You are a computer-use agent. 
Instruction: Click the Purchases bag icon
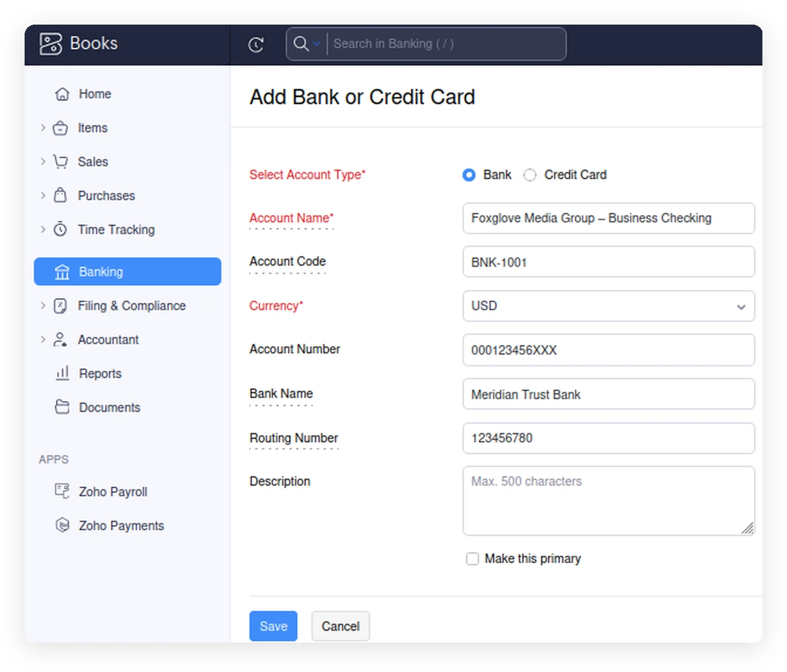click(x=60, y=196)
